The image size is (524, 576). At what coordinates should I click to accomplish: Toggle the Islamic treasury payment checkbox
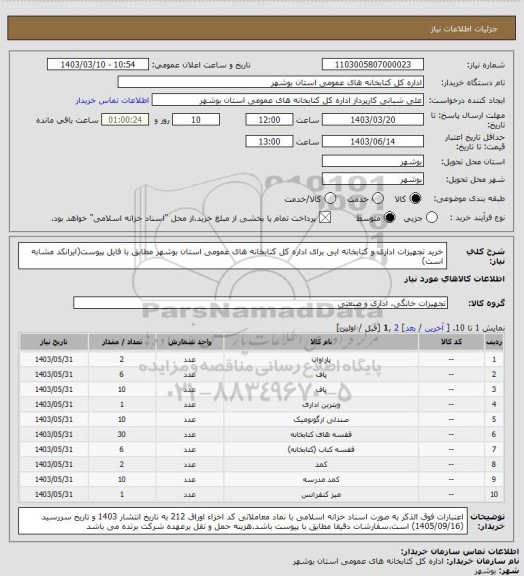click(325, 217)
